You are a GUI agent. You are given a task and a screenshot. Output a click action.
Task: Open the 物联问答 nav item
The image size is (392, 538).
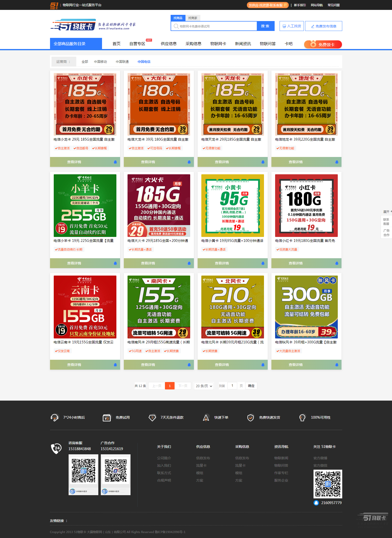(268, 44)
